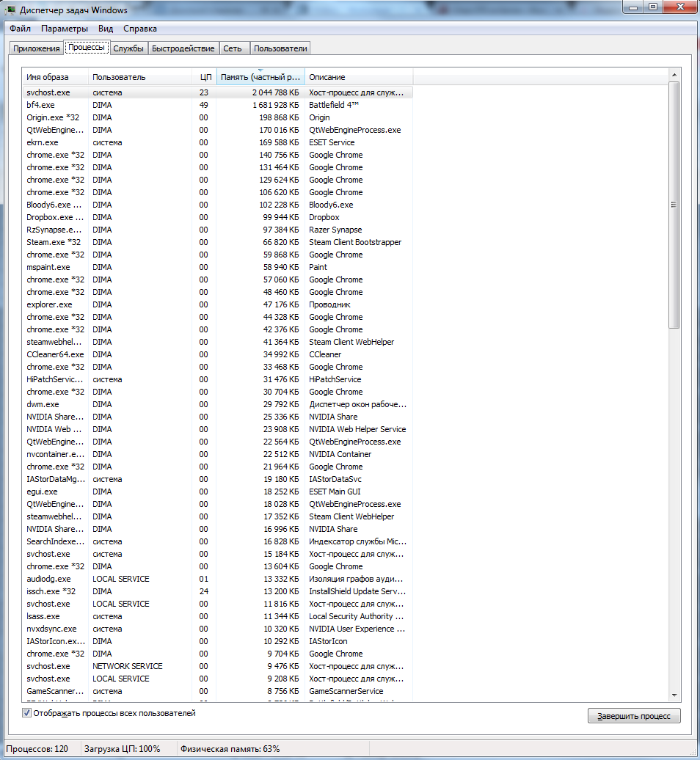Select the svchost.exe row using 2 044 788 КБ

click(217, 92)
